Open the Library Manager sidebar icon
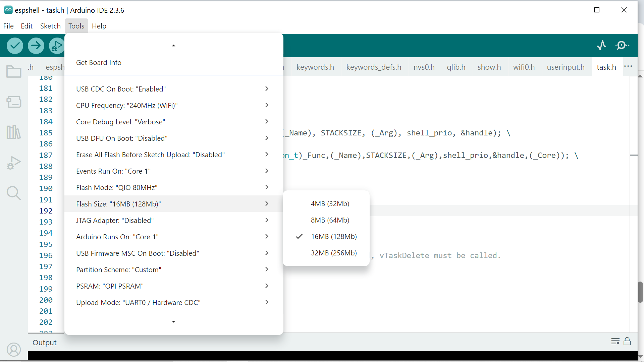This screenshot has height=362, width=644. [14, 132]
